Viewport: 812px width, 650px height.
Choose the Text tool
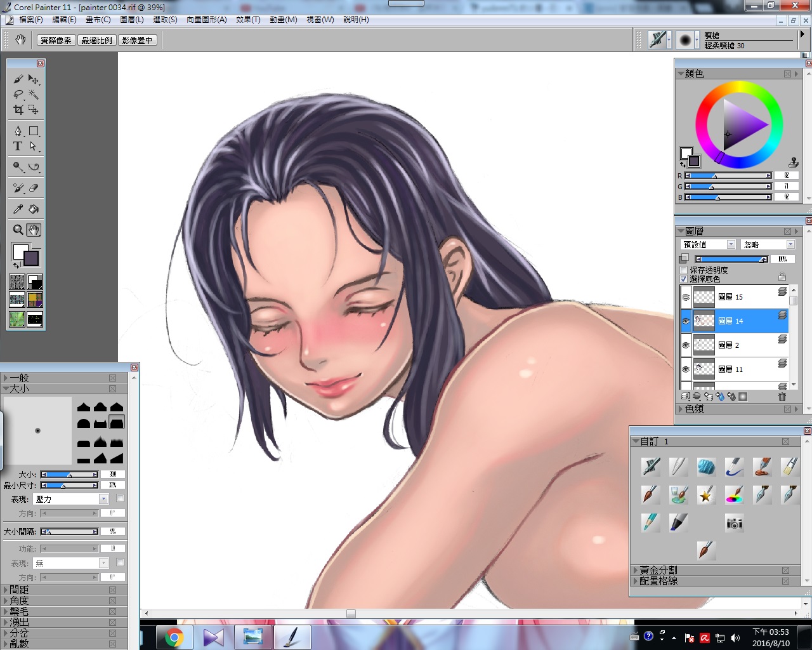[x=18, y=146]
